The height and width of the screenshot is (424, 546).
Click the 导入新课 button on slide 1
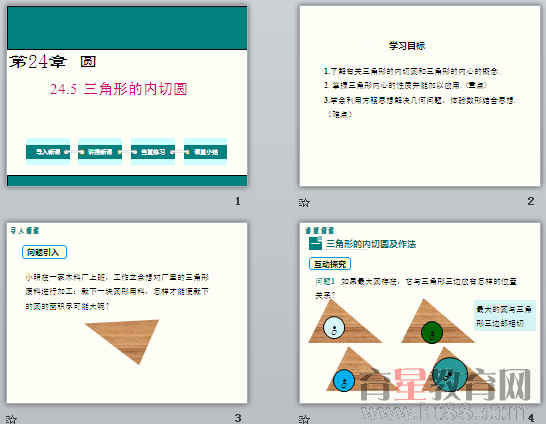[x=48, y=152]
